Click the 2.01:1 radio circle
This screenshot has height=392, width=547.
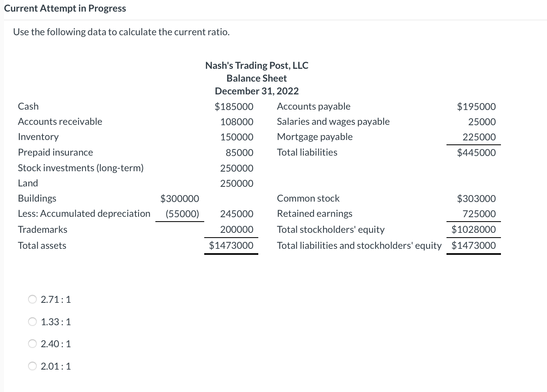pyautogui.click(x=32, y=366)
